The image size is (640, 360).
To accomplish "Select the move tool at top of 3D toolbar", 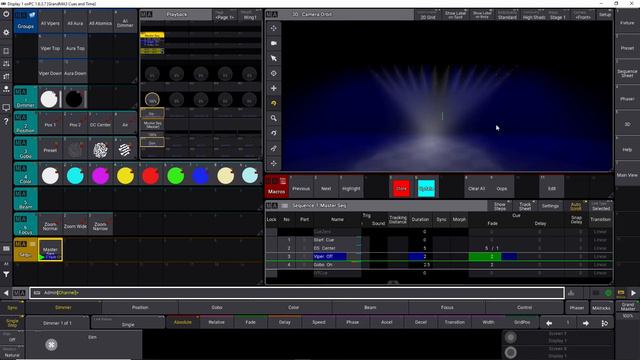I will coord(273,28).
